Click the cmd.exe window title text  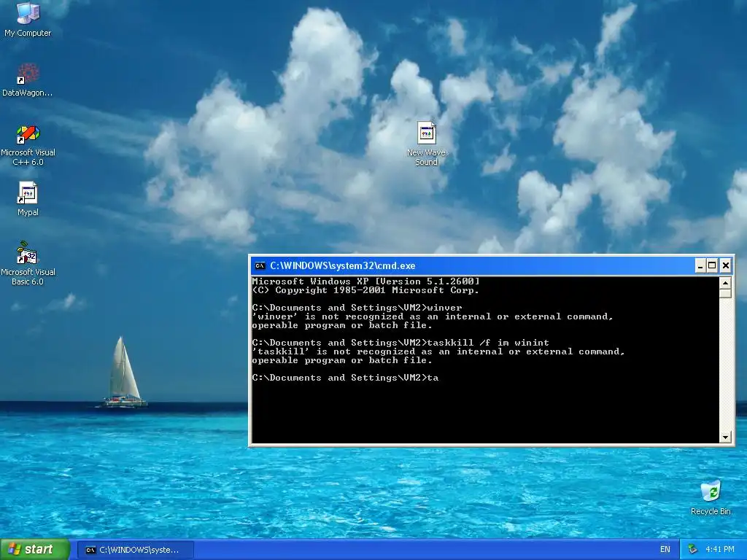coord(343,265)
